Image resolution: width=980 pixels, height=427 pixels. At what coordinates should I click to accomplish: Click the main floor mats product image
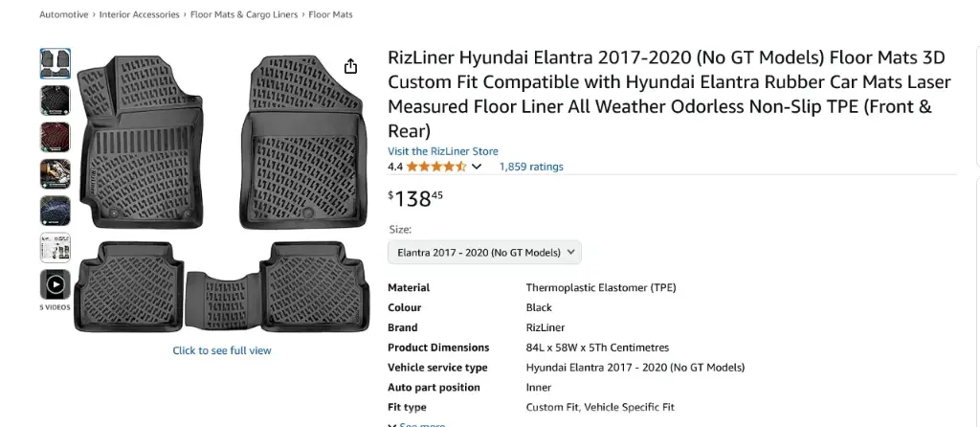(x=222, y=191)
